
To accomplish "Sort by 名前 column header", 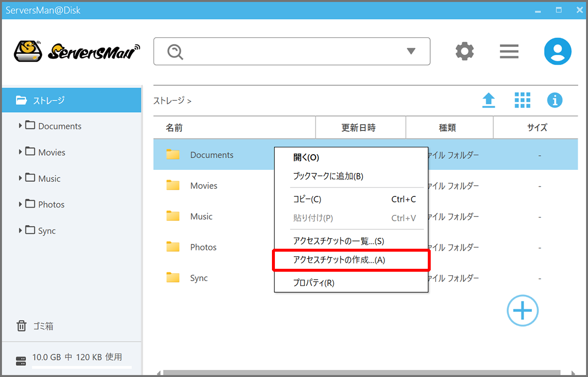I will click(234, 128).
